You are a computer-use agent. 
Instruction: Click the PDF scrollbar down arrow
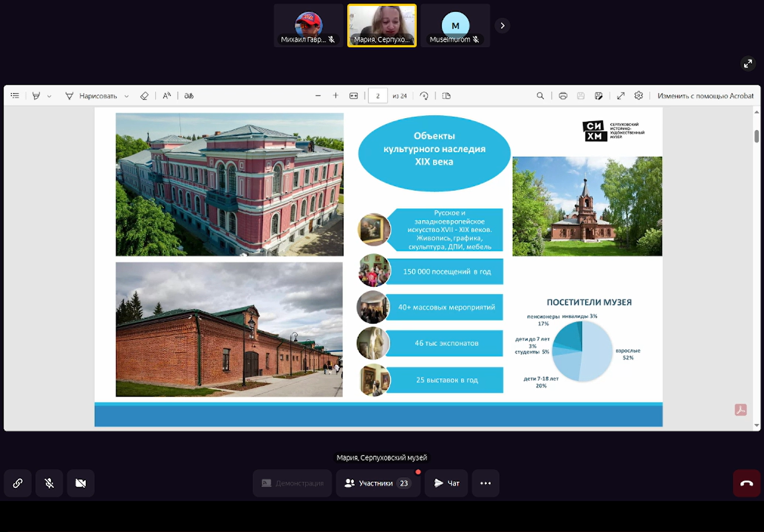pos(757,425)
